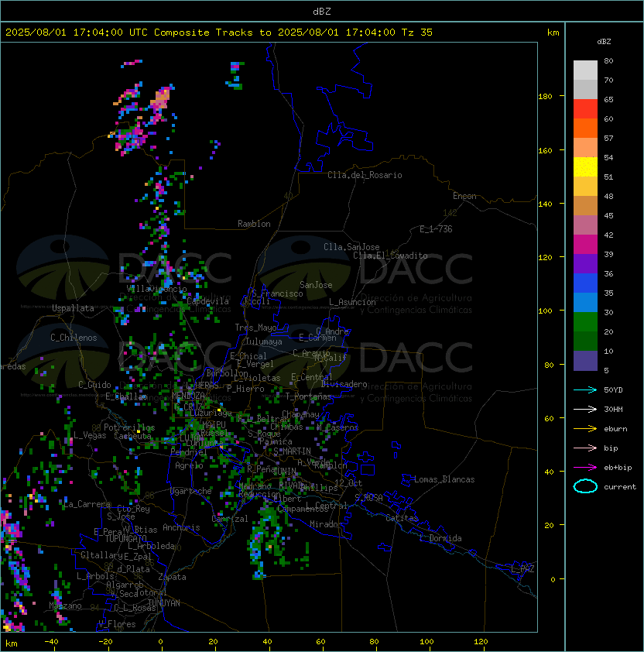This screenshot has width=644, height=652.
Task: Click the 'Carrizal' place label
Action: click(230, 519)
